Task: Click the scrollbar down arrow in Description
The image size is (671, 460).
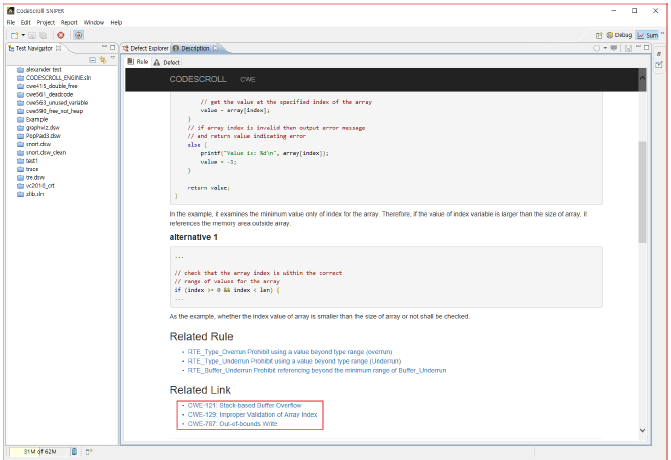Action: [x=642, y=430]
